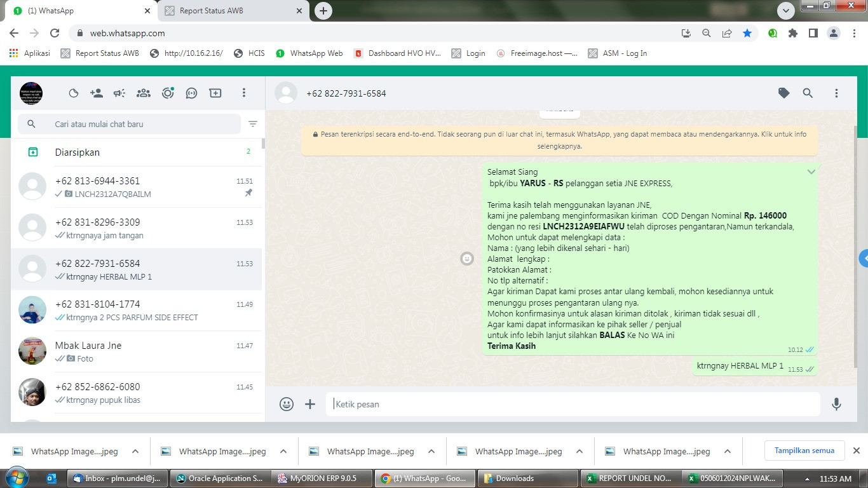Open the tab search dropdown arrow
The image size is (868, 488).
click(786, 11)
